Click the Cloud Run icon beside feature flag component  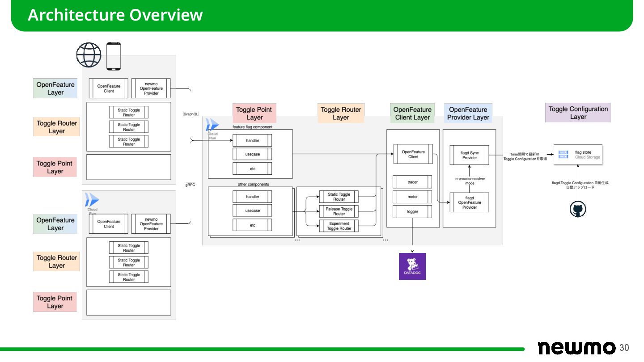[x=212, y=124]
